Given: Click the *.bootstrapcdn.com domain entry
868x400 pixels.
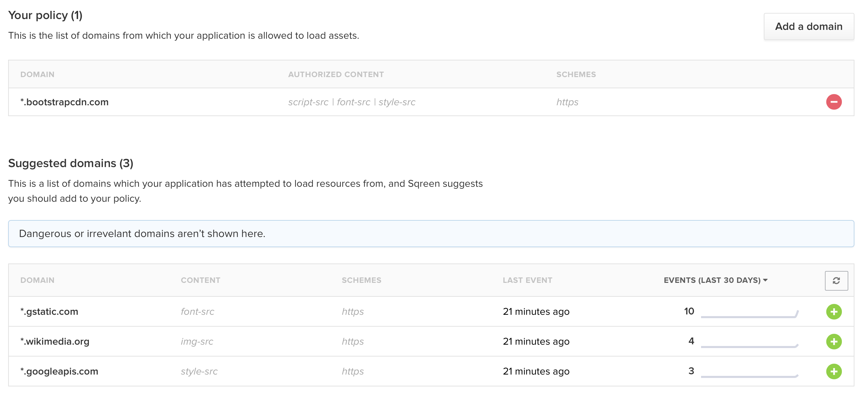Looking at the screenshot, I should (x=64, y=102).
